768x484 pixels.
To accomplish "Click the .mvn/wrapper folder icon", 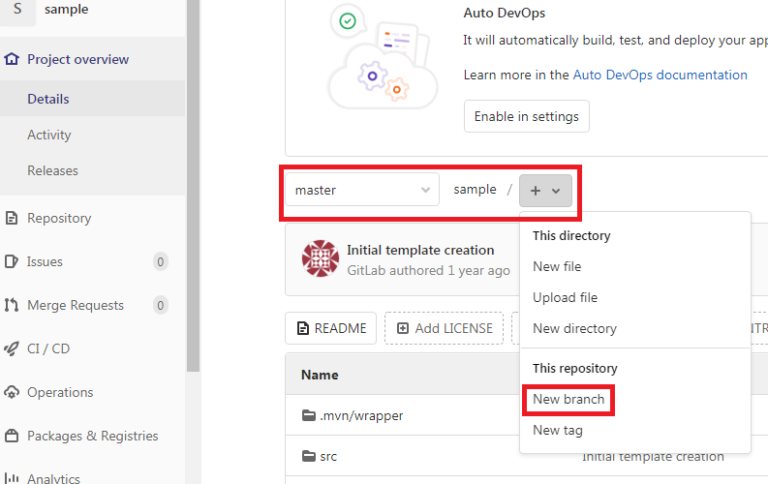I will point(309,415).
